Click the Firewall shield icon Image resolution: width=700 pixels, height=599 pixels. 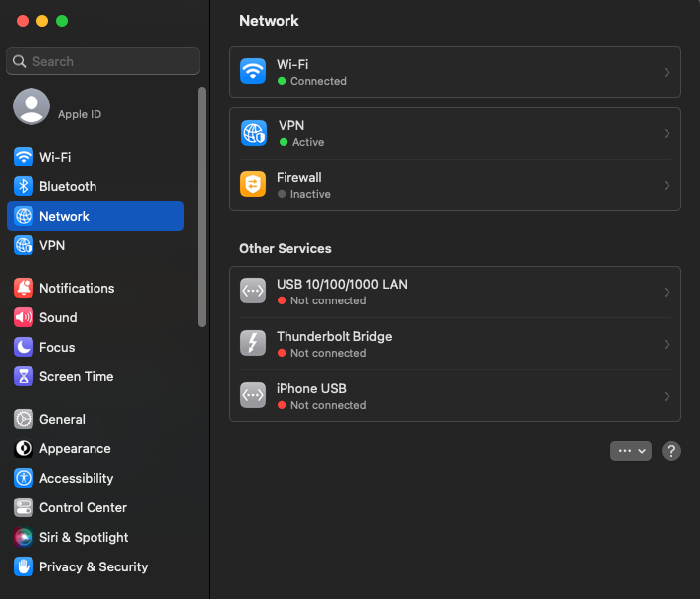coord(253,185)
